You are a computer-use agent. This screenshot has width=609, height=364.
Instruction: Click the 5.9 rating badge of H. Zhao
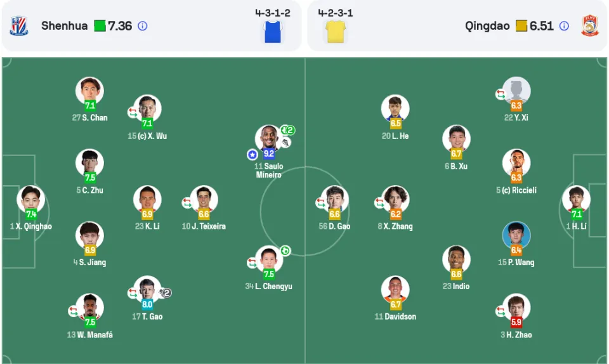pyautogui.click(x=516, y=322)
